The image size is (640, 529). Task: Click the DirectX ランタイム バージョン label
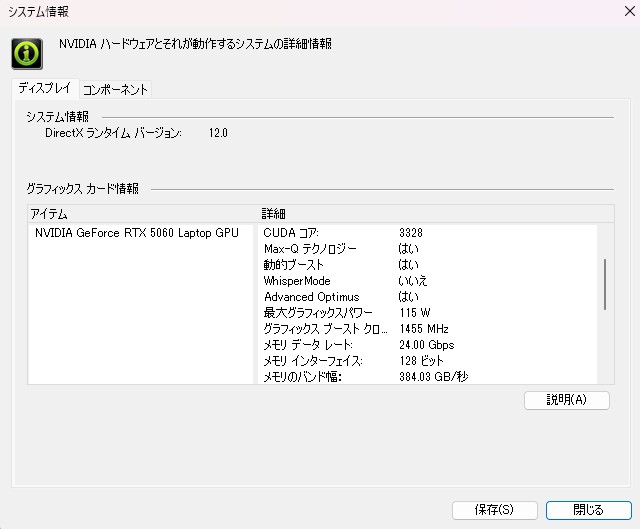pyautogui.click(x=113, y=133)
